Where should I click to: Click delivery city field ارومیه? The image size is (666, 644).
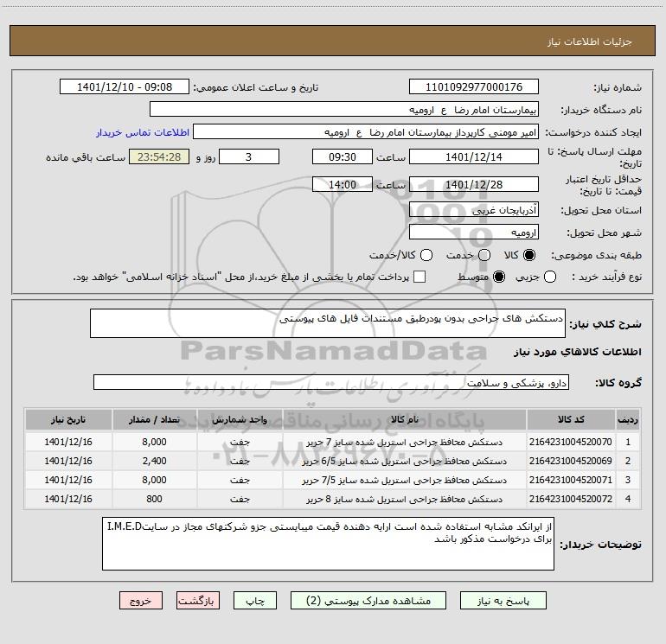point(474,232)
